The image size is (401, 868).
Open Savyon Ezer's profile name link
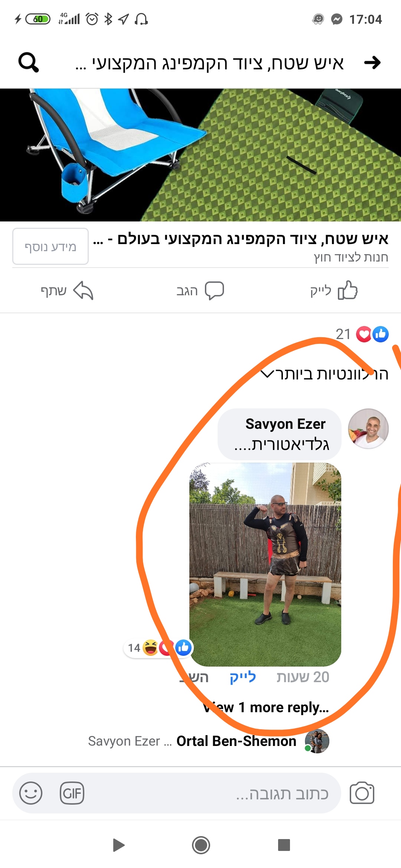pyautogui.click(x=286, y=424)
